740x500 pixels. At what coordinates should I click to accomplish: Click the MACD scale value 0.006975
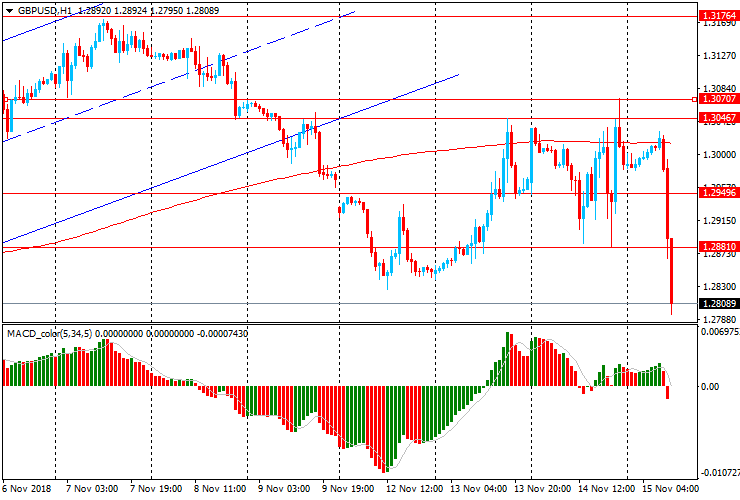click(x=719, y=331)
